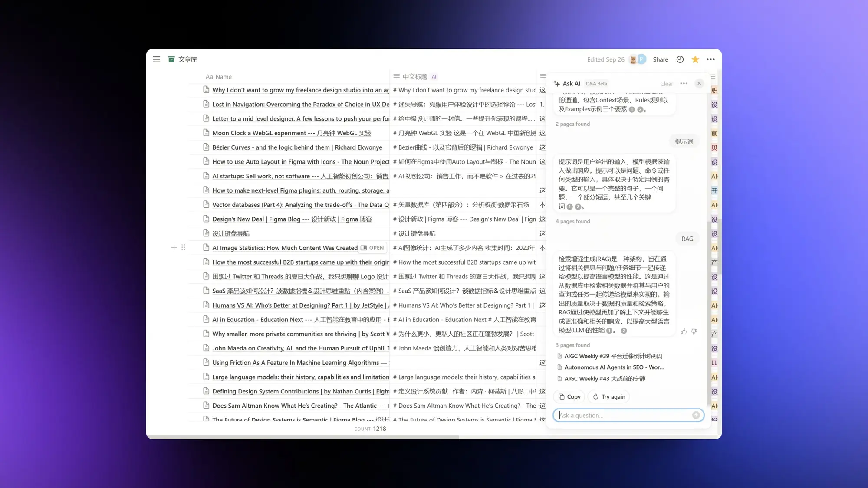This screenshot has height=488, width=868.
Task: Open Why smaller, more private communities row
Action: [301, 334]
